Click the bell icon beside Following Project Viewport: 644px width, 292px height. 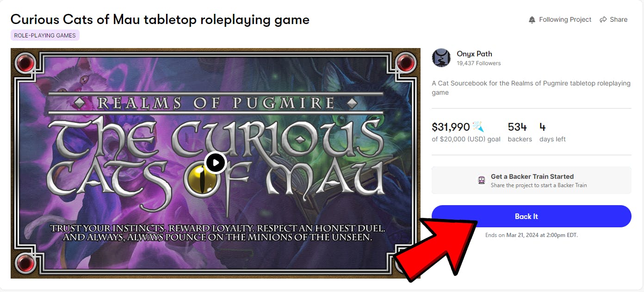pyautogui.click(x=532, y=19)
